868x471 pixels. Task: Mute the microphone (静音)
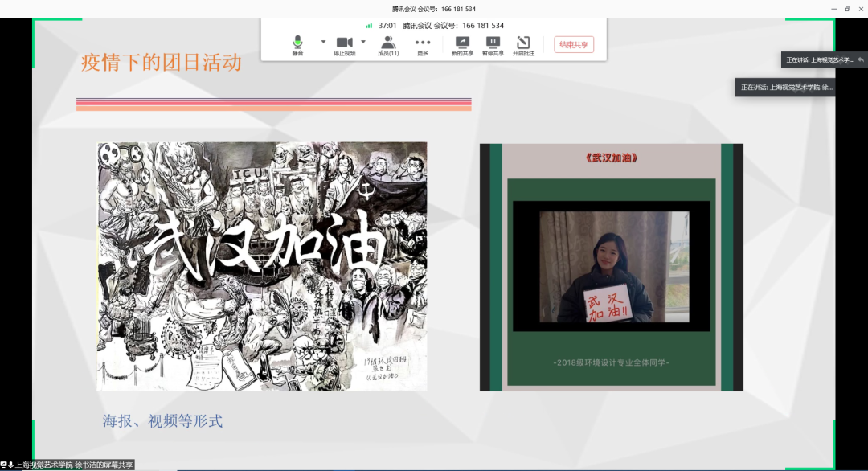pyautogui.click(x=297, y=45)
